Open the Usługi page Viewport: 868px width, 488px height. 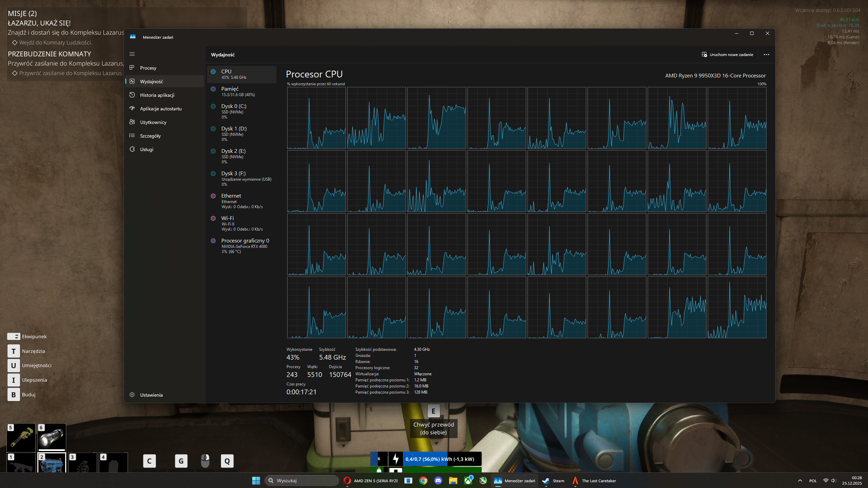[147, 149]
